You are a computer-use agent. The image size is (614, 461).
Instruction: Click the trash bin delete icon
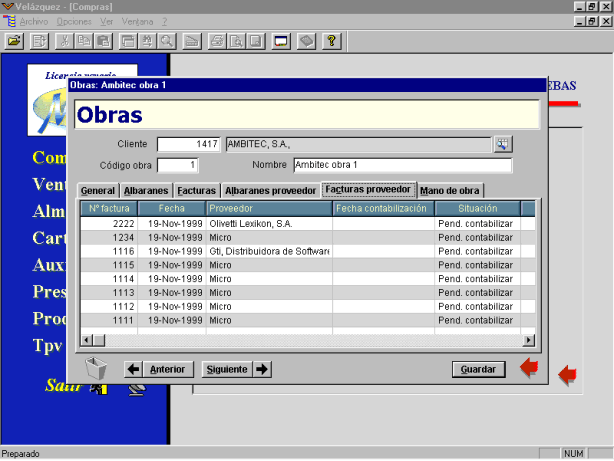point(96,368)
